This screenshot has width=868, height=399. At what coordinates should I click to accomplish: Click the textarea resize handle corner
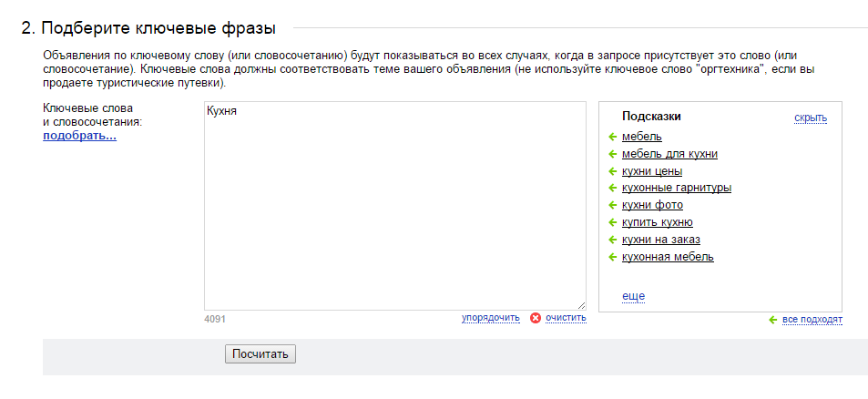[581, 305]
